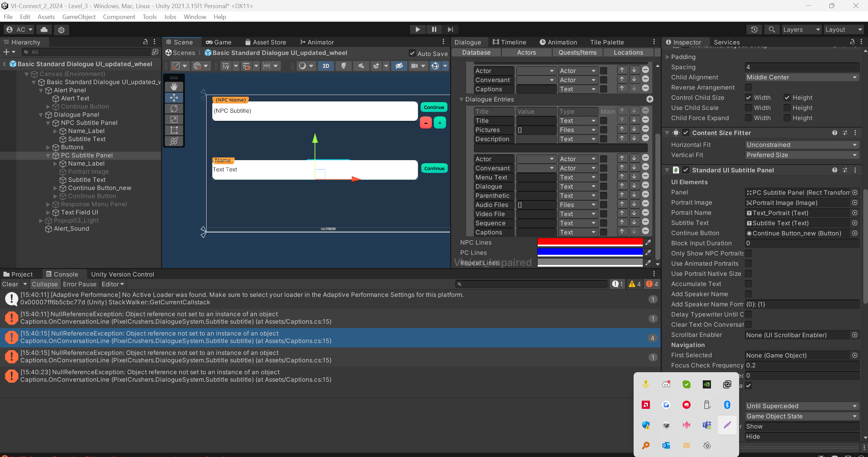Open the Cloud services icon
The height and width of the screenshot is (457, 868).
(x=44, y=30)
